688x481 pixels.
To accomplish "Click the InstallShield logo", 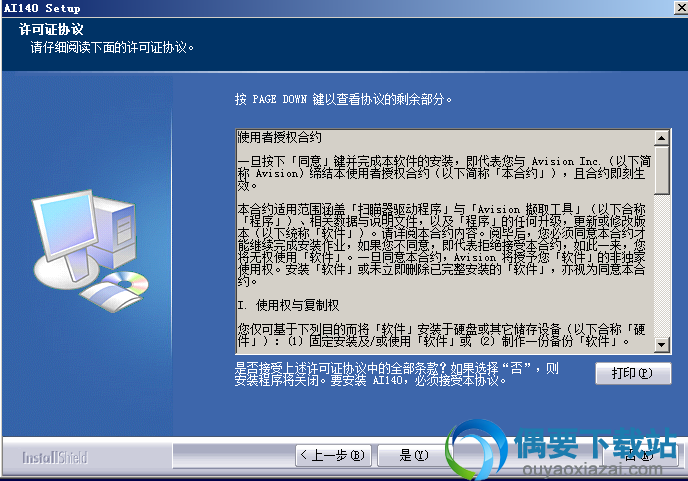I will tap(55, 457).
